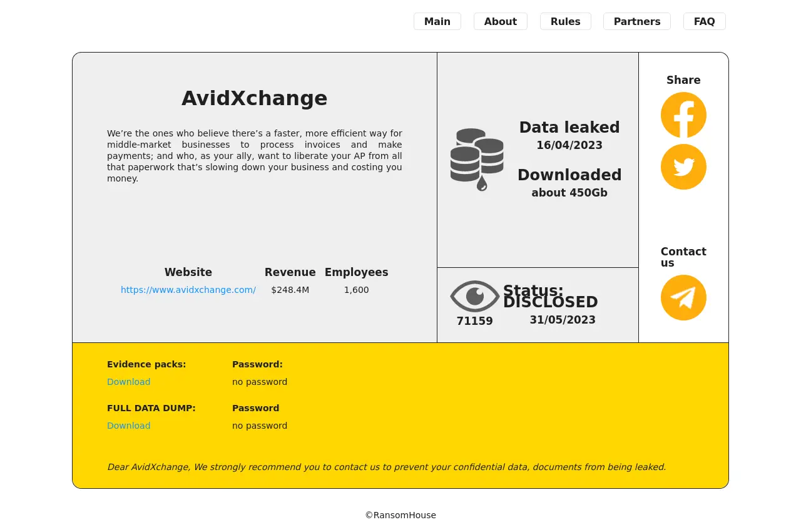Navigate to the Partners page
This screenshot has width=801, height=532.
(636, 21)
